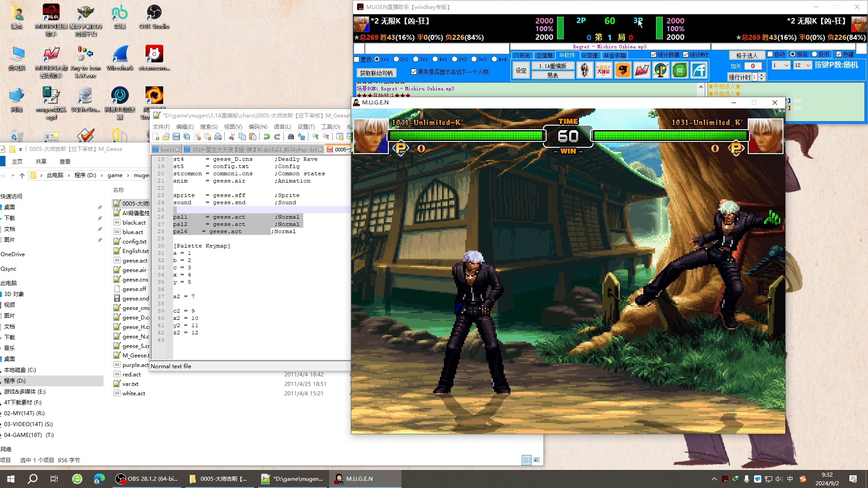The height and width of the screenshot is (488, 868).
Task: Click the Paste clipboard icon in Notepad++
Action: click(x=253, y=137)
